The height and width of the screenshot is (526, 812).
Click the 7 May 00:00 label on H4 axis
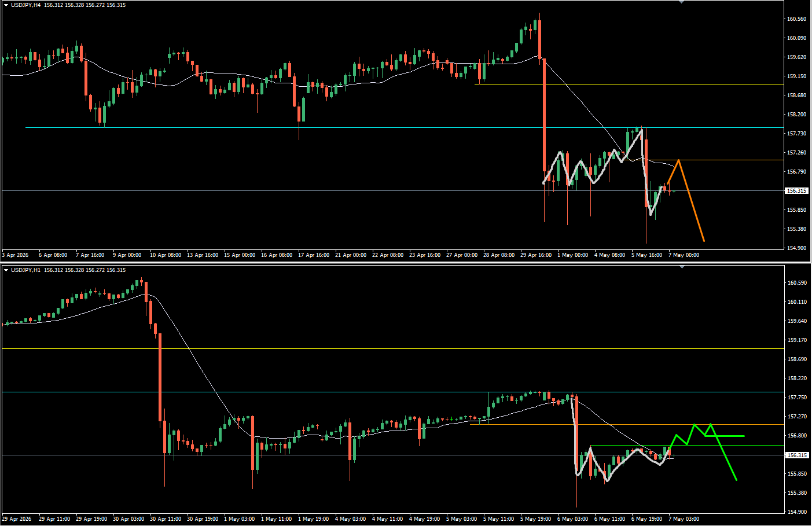pyautogui.click(x=684, y=255)
